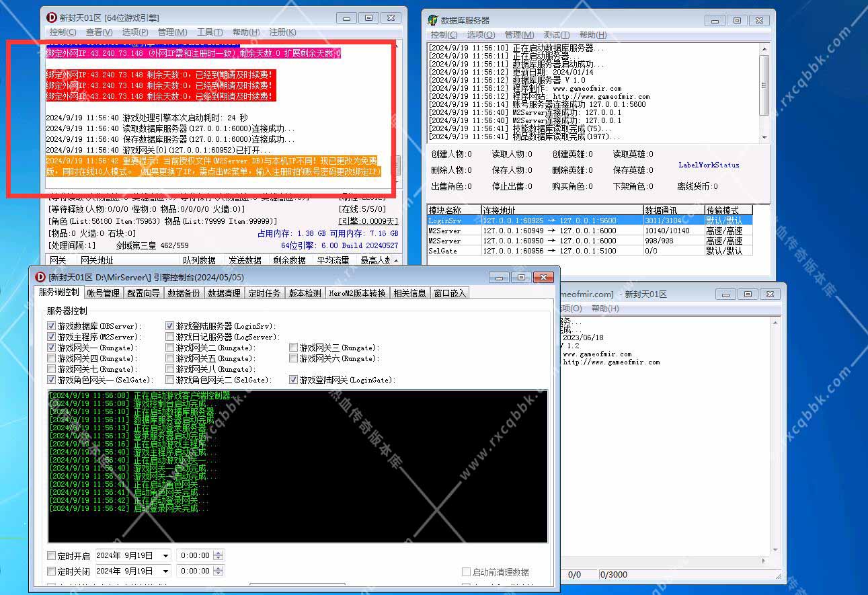Viewport: 868px width, 595px height.
Task: Open 帮助(H) menu in the login server window
Action: (605, 308)
